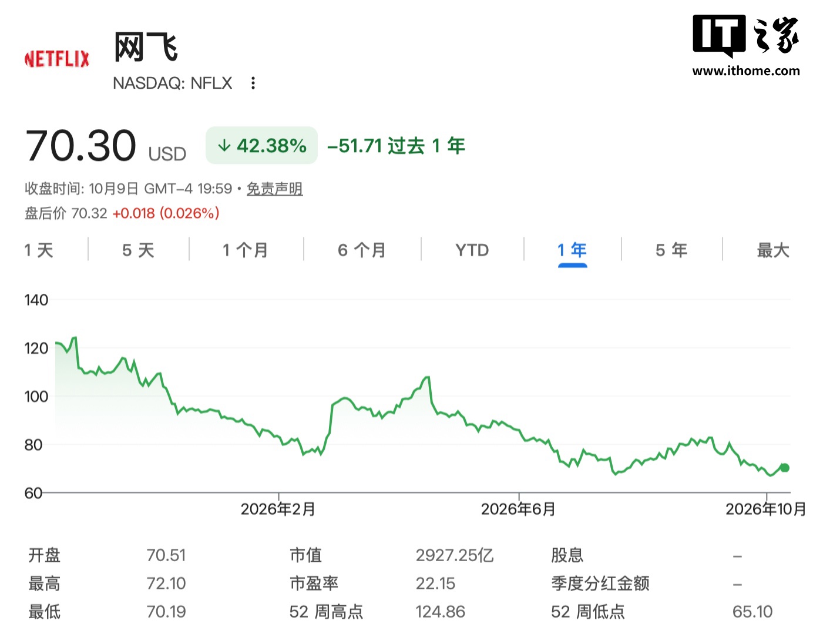The image size is (813, 644).
Task: Select the 70.30 stock price
Action: 81,146
